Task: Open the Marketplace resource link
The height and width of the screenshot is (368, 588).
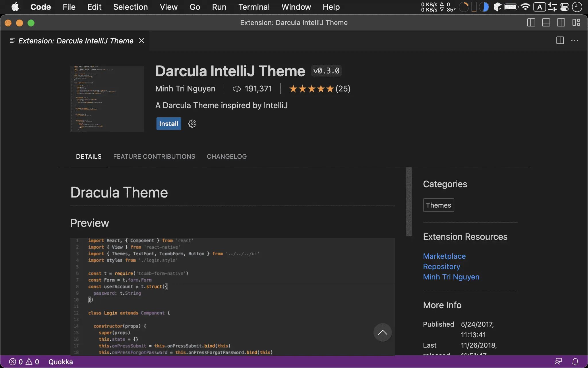Action: (x=444, y=256)
